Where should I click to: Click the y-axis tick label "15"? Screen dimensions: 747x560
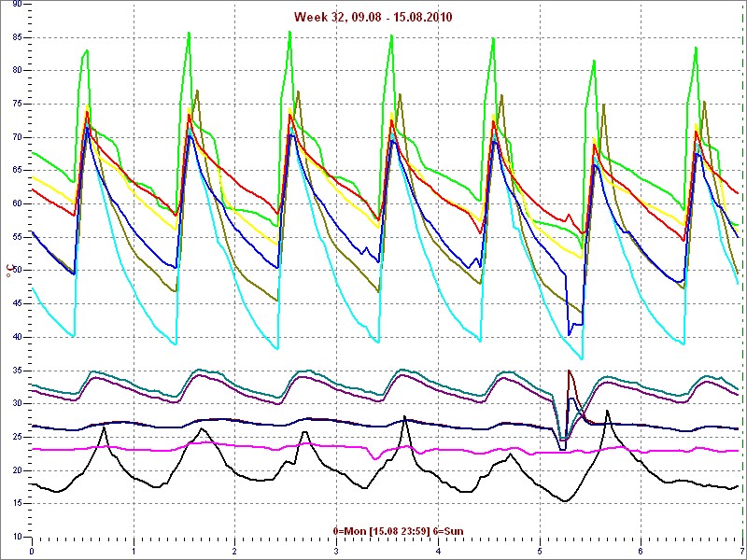coord(17,504)
